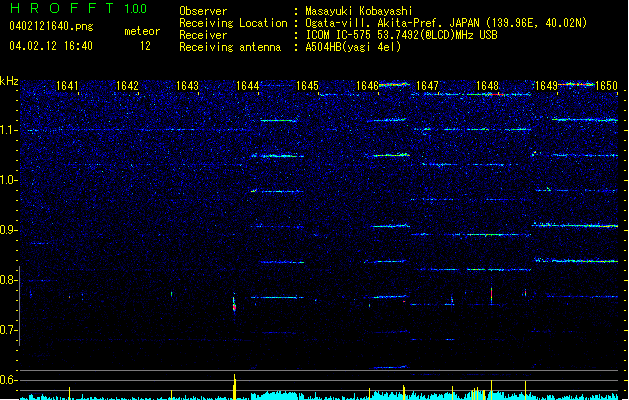Click the 0.6 kHz frequency label
The width and height of the screenshot is (629, 400).
[8, 380]
